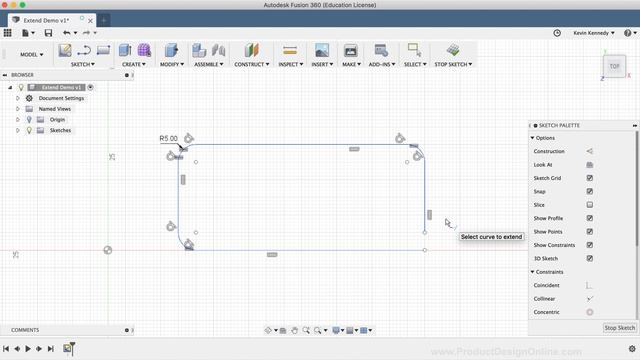Toggle the Snap checkbox
Image resolution: width=640 pixels, height=360 pixels.
(589, 191)
